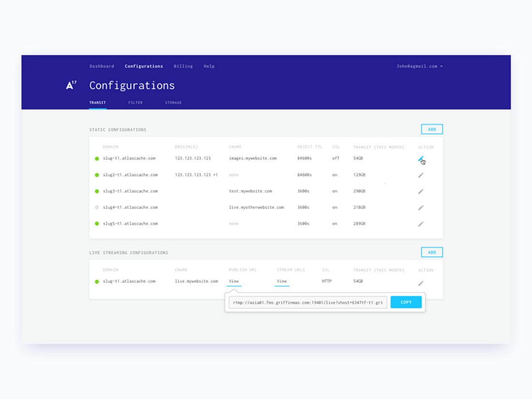
Task: Edit slug4-t1.atlascache.com pencil icon
Action: pyautogui.click(x=421, y=207)
